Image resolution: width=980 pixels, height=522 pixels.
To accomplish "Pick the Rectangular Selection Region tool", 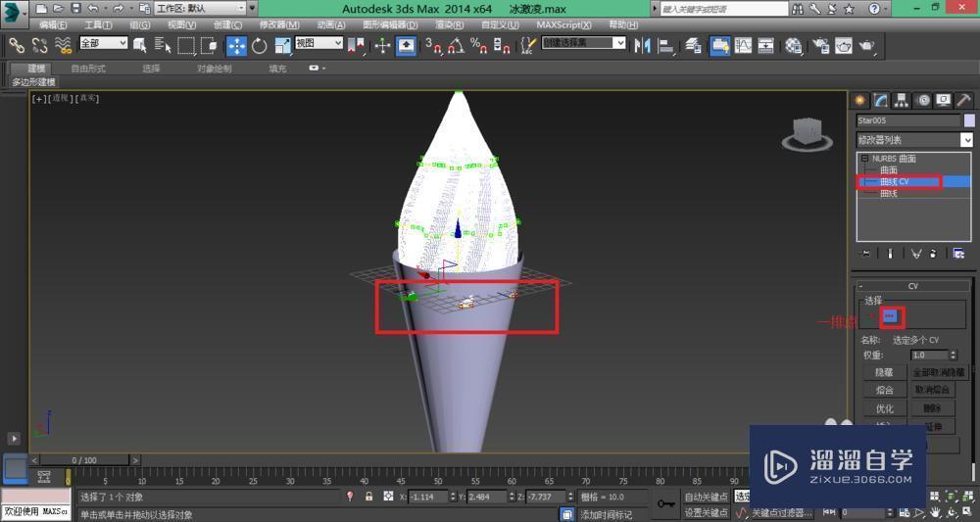I will point(186,46).
